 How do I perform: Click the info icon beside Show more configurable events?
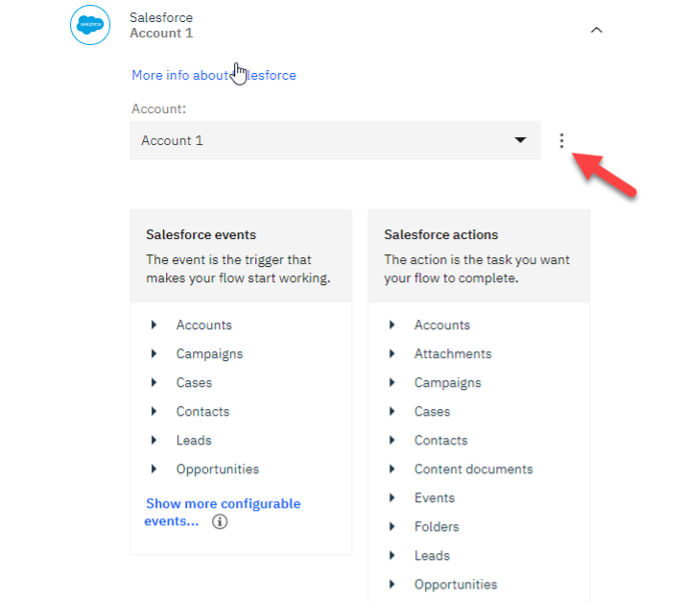(220, 521)
